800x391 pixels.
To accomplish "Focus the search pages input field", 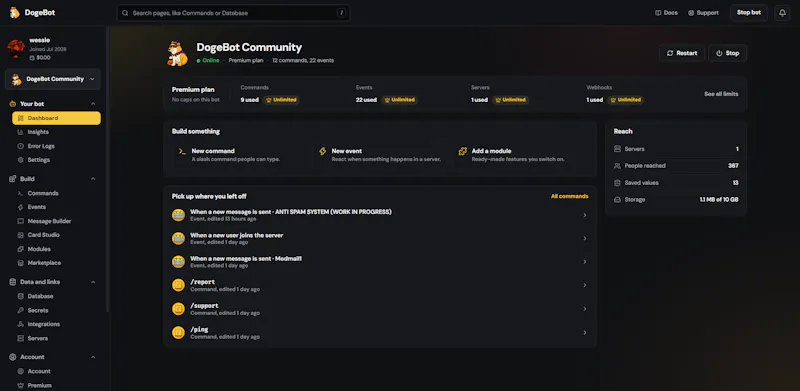I will pyautogui.click(x=233, y=13).
